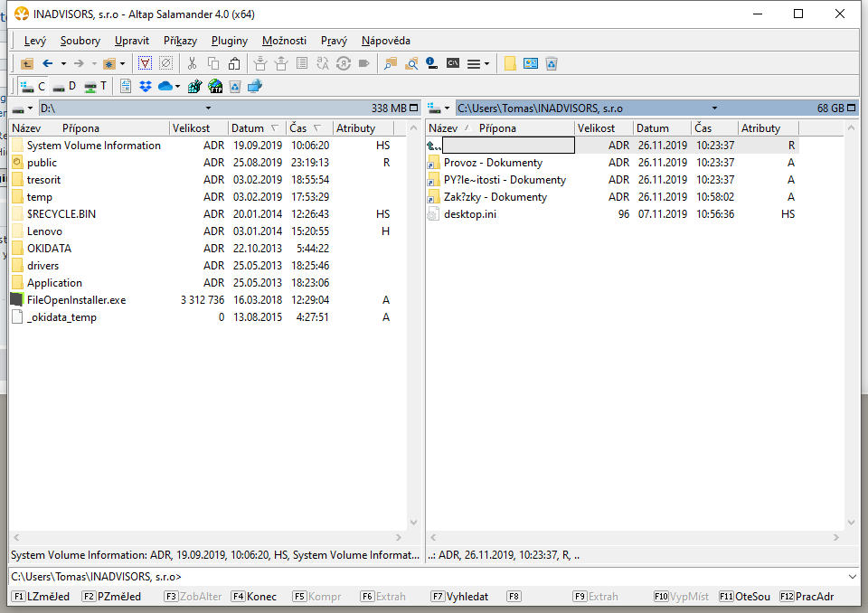Go to parent directory toolbar icon
The width and height of the screenshot is (868, 613).
[x=26, y=63]
